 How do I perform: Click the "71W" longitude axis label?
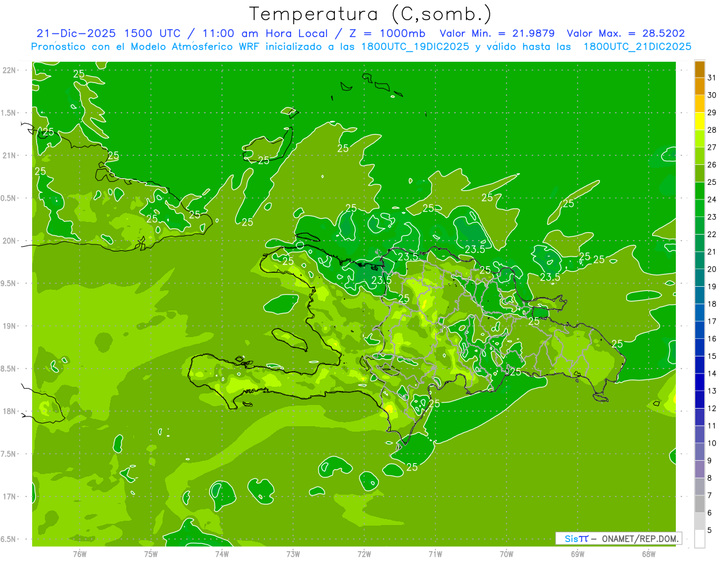(435, 554)
